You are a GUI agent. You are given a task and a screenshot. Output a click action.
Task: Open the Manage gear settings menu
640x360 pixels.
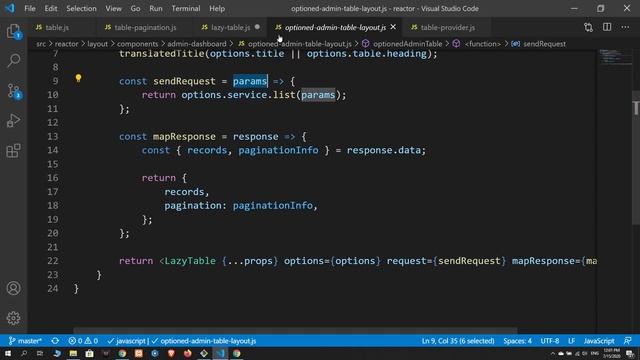pyautogui.click(x=13, y=318)
